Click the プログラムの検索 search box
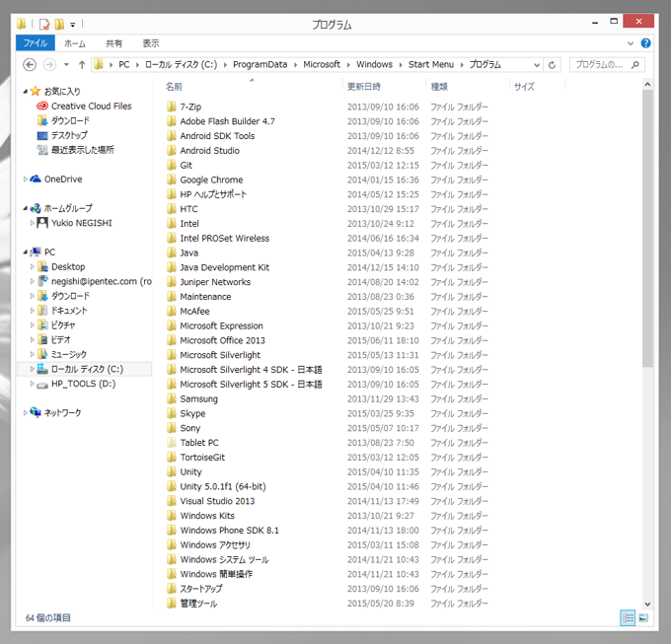The image size is (671, 644). (x=607, y=64)
